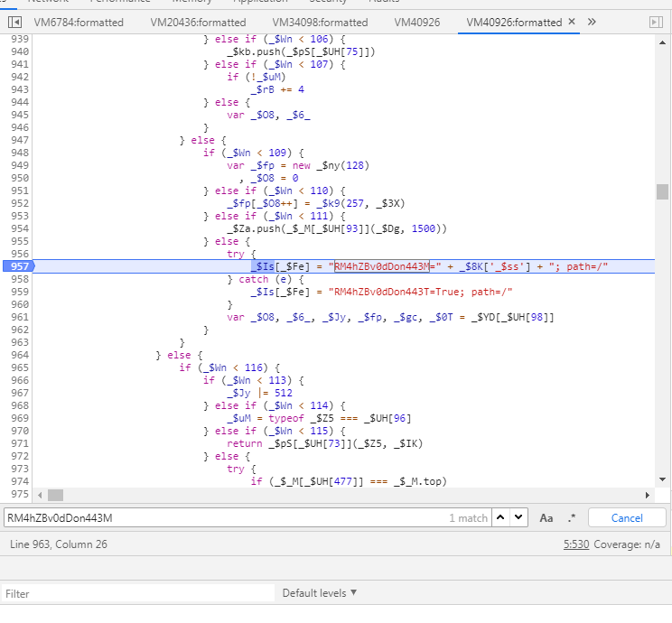Jump to next search match arrow
Viewport: 672px width, 623px height.
pos(518,517)
